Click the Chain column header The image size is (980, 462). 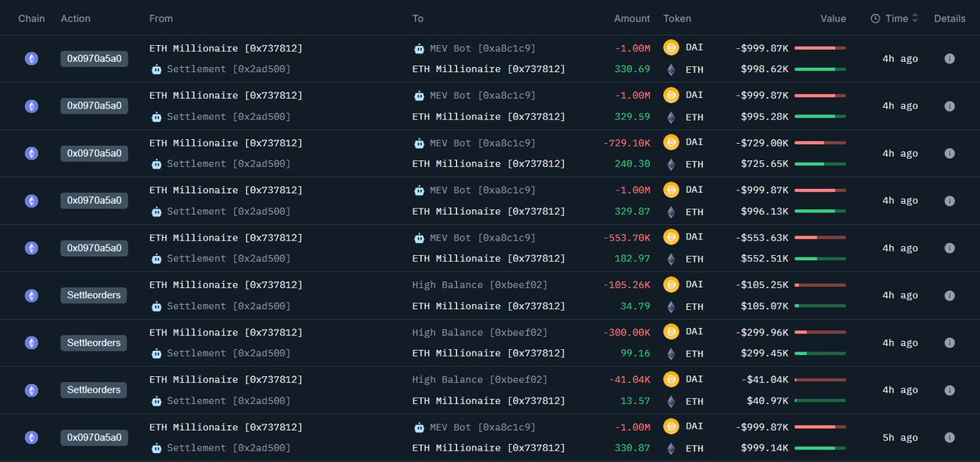[31, 19]
